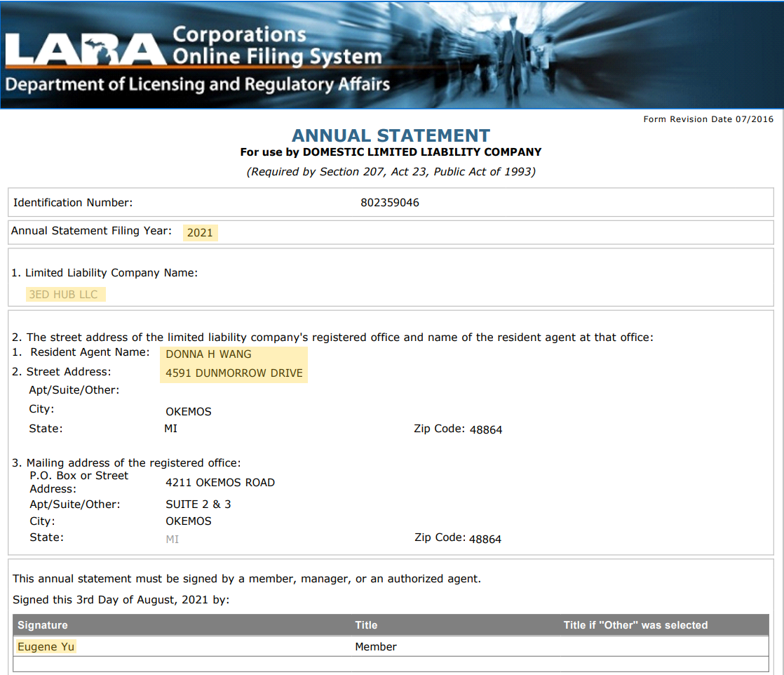Click the Department of Licensing and Regulatory Affairs text
This screenshot has height=675, width=784.
coord(198,85)
